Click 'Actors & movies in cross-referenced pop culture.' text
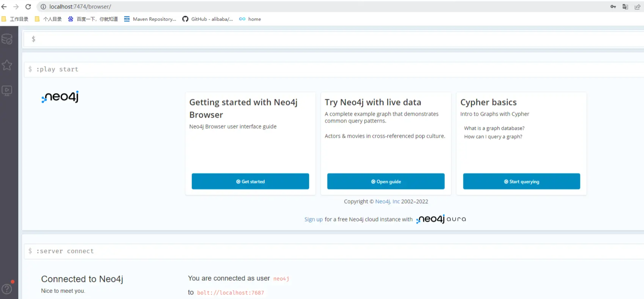 pos(385,136)
